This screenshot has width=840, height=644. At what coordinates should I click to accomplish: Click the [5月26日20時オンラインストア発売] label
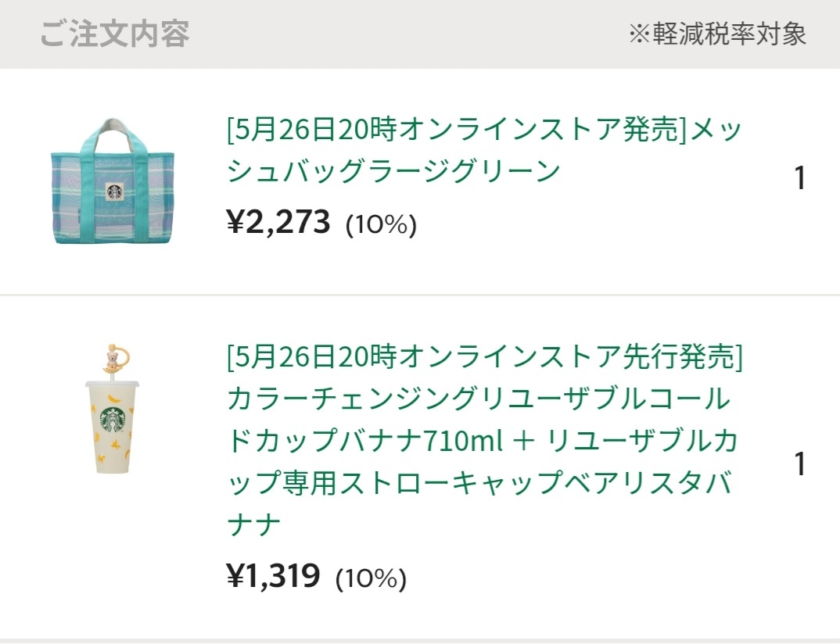(457, 130)
